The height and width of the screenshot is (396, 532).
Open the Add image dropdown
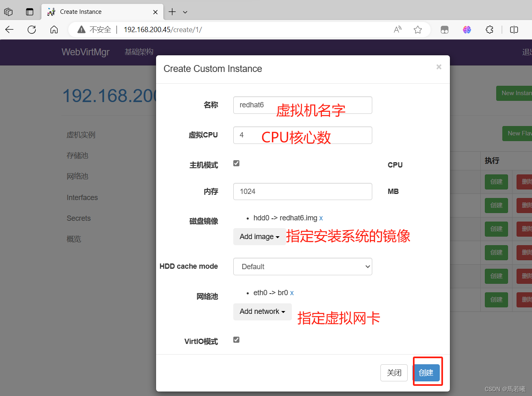coord(259,237)
